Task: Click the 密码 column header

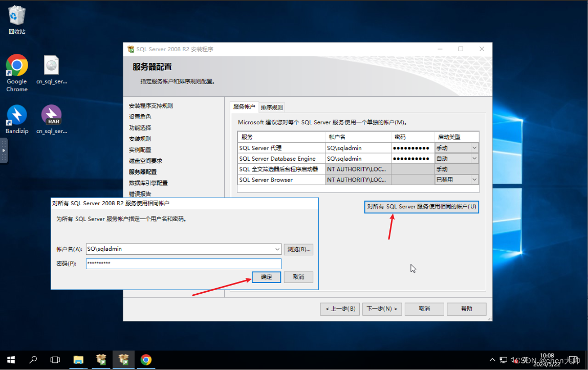Action: pyautogui.click(x=412, y=137)
